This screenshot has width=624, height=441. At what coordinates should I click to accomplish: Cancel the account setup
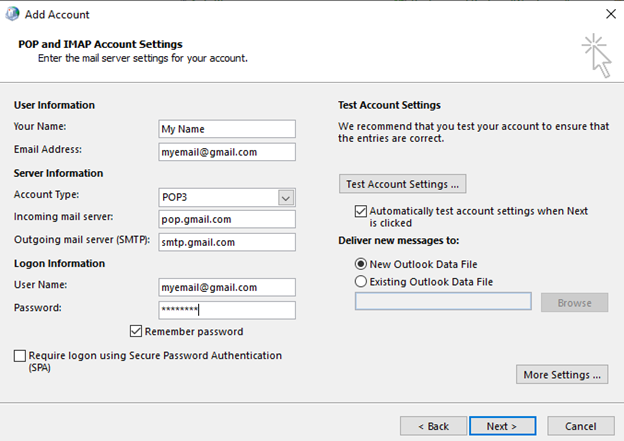[581, 426]
